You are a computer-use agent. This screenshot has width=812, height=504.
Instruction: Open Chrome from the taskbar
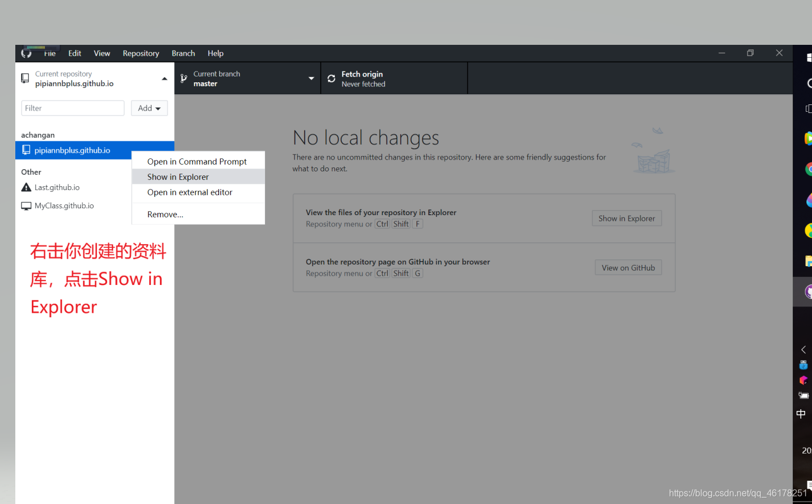pos(809,169)
